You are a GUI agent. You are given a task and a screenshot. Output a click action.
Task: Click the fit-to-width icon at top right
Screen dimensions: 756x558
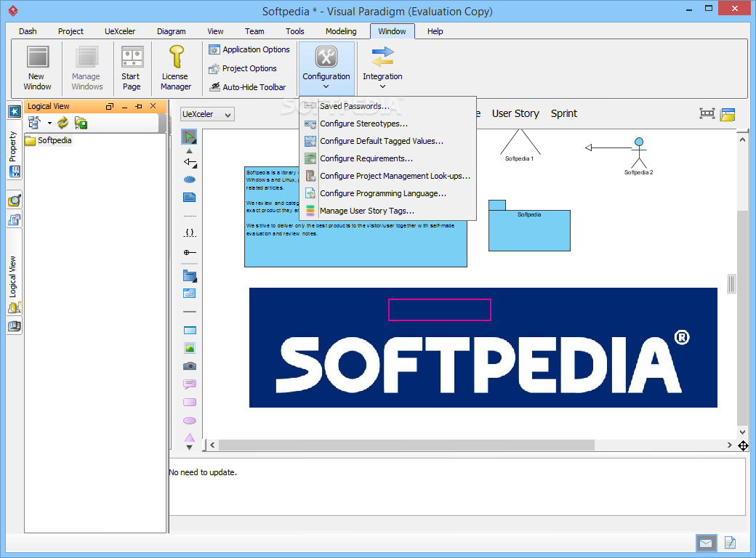coord(707,114)
